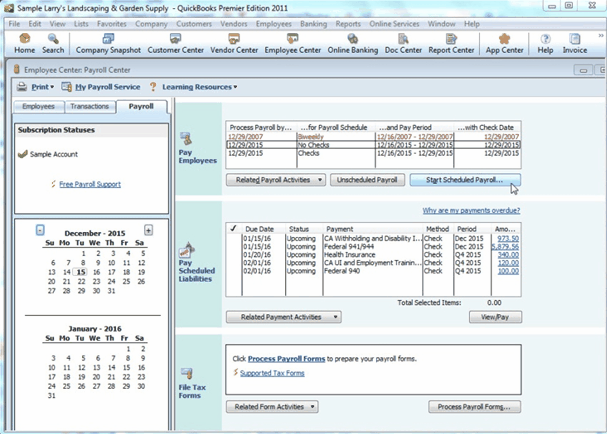Open the Employees menu
The width and height of the screenshot is (607, 434).
point(273,24)
